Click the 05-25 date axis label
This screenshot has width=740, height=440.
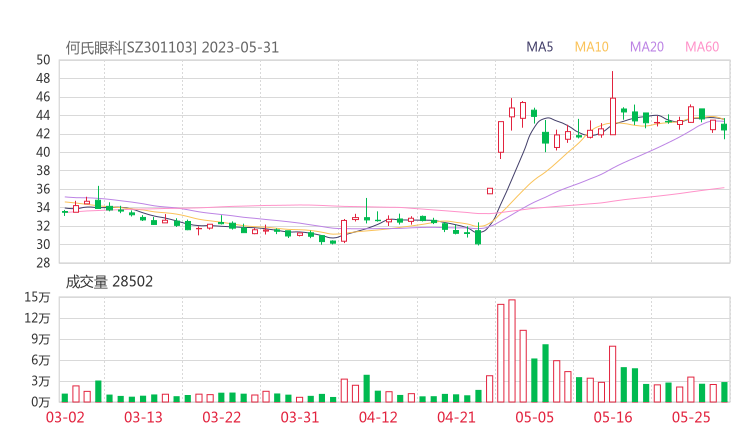[x=691, y=417]
